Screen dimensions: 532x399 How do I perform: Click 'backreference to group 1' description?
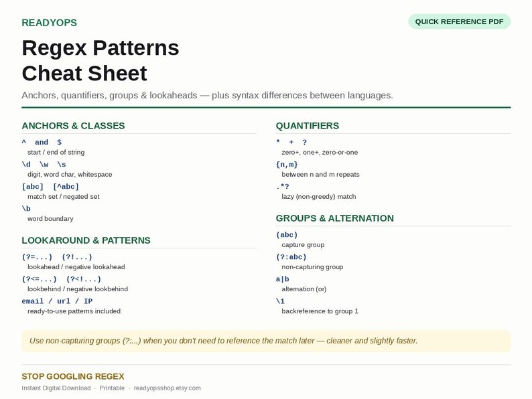(320, 311)
